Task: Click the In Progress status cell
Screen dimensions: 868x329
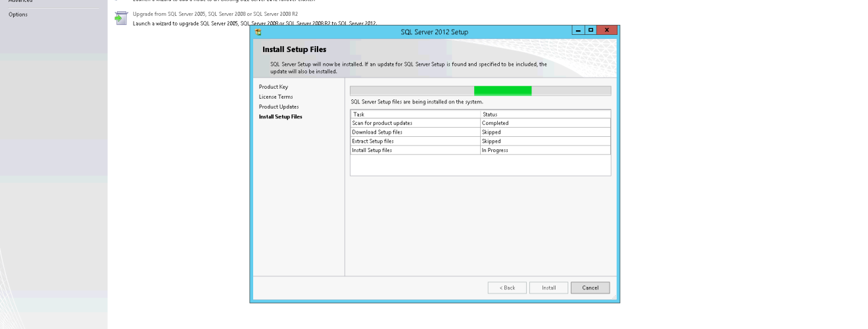Action: coord(545,150)
